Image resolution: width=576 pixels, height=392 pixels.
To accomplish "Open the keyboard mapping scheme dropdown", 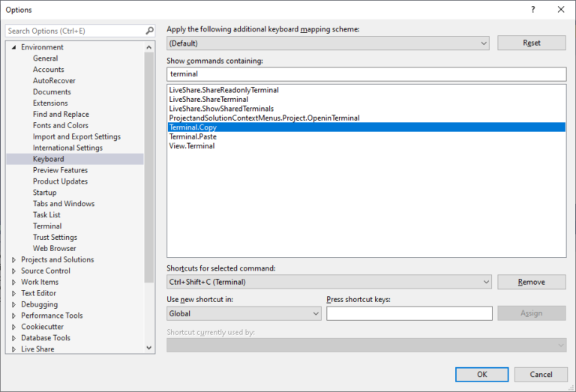I will [484, 43].
